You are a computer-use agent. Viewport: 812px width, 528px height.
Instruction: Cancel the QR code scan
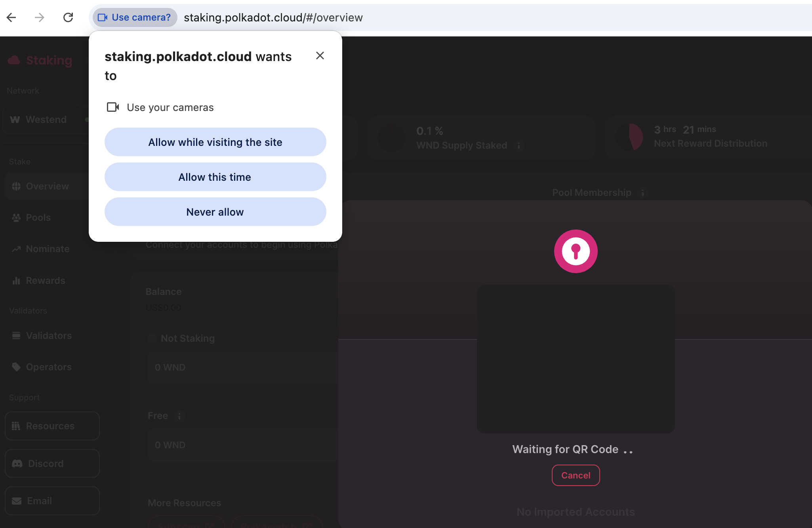pyautogui.click(x=576, y=475)
